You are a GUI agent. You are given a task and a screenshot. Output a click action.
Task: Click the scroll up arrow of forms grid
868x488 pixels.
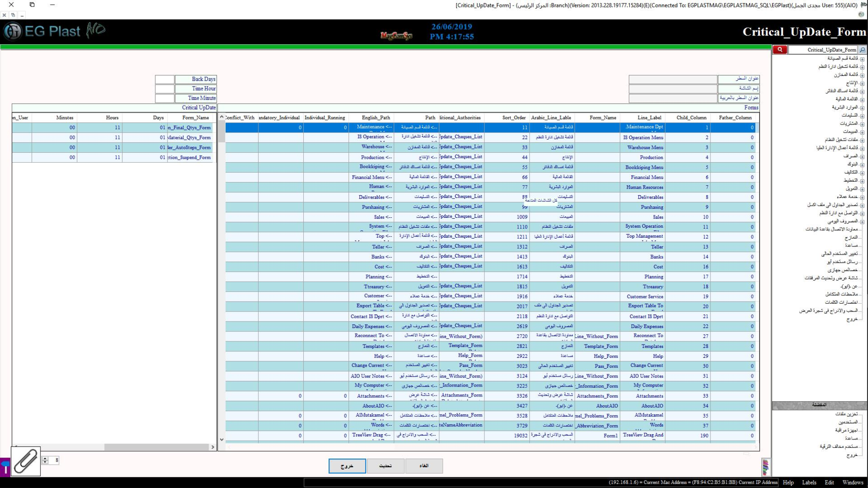pos(222,117)
